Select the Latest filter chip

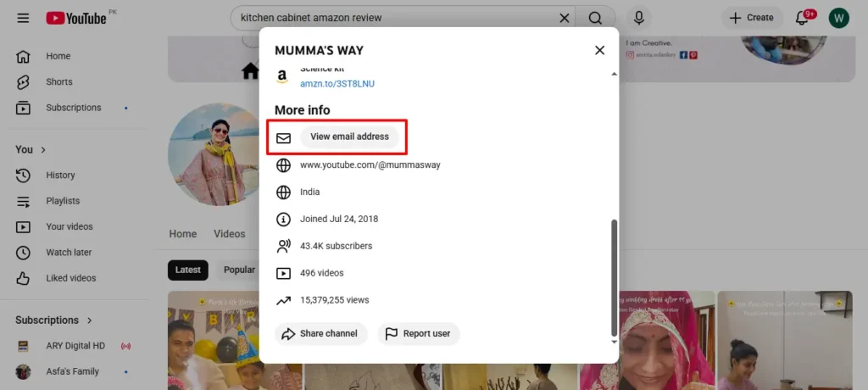187,270
